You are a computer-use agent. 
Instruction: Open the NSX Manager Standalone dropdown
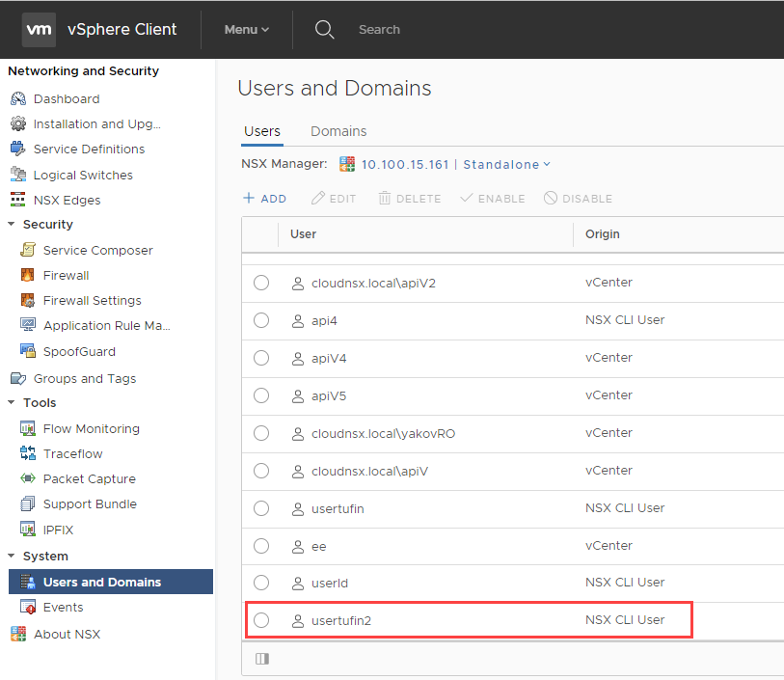pyautogui.click(x=506, y=165)
